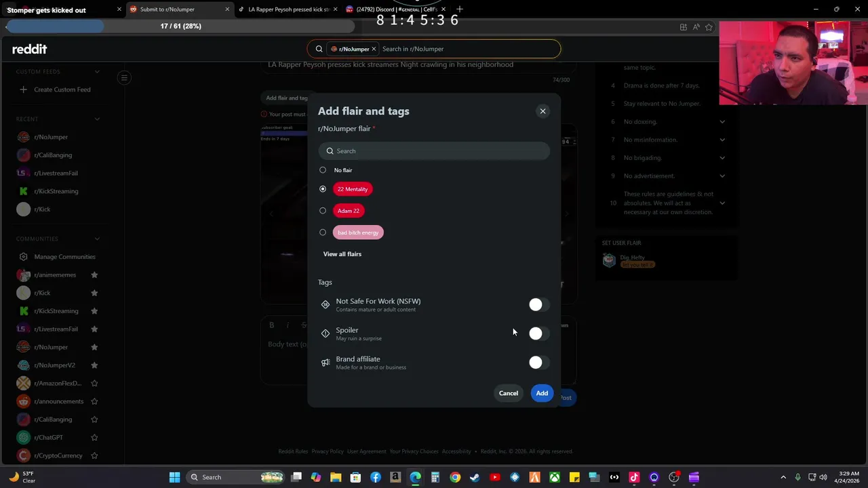Remove the r/NoJumper search chip
The width and height of the screenshot is (868, 488).
point(374,49)
